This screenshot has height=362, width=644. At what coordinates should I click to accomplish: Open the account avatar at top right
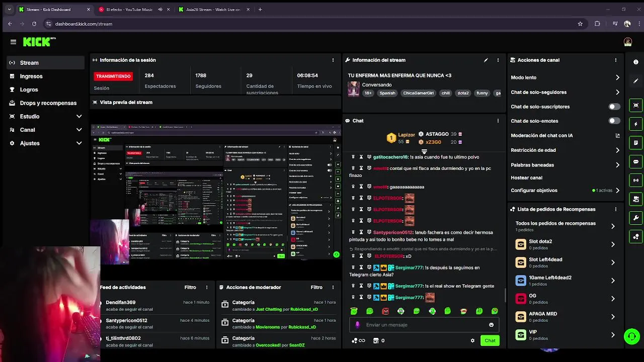[x=627, y=42]
